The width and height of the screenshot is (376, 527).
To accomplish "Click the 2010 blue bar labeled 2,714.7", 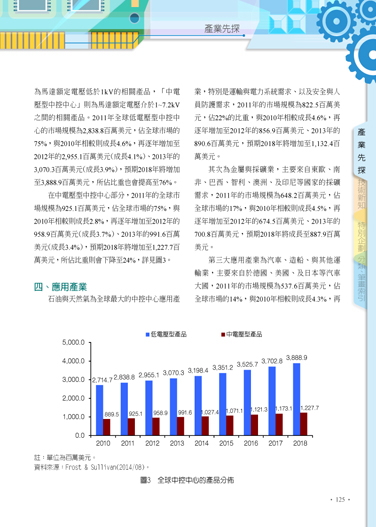I will coord(99,410).
